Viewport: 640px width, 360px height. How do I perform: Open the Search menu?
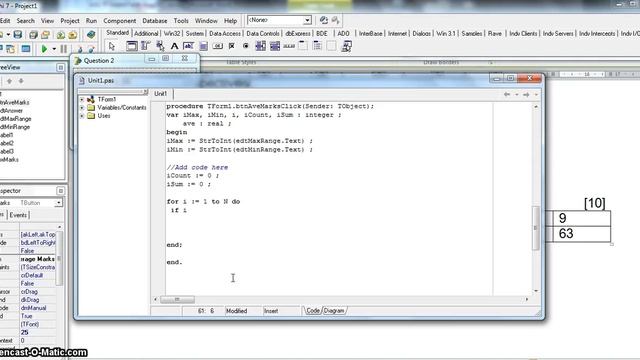pos(25,20)
